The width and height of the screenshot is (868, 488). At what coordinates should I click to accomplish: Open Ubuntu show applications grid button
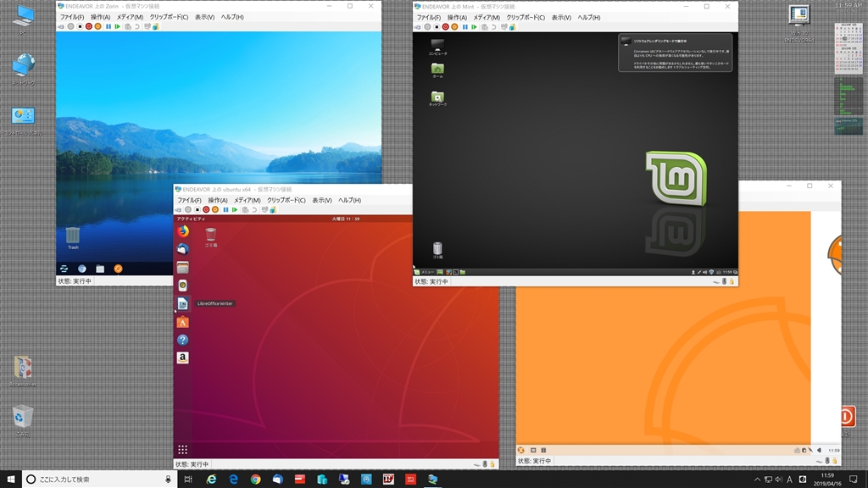(x=182, y=449)
